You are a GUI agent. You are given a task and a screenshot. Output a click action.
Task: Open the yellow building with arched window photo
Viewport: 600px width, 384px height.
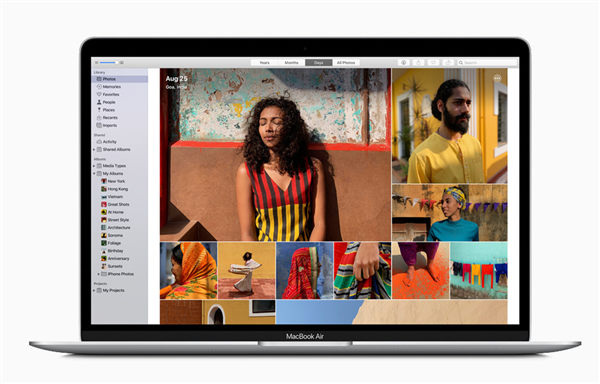click(218, 312)
